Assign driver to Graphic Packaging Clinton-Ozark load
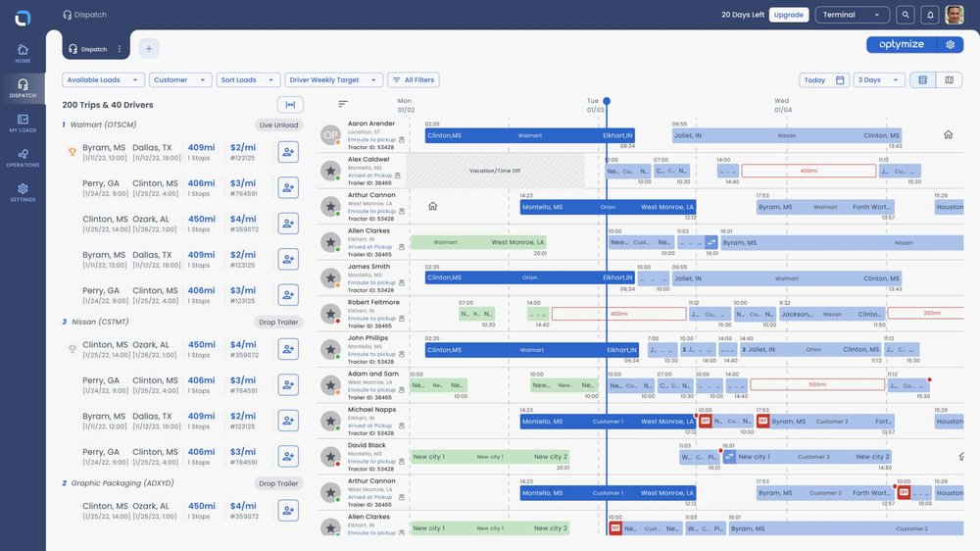Image resolution: width=980 pixels, height=551 pixels. tap(288, 511)
